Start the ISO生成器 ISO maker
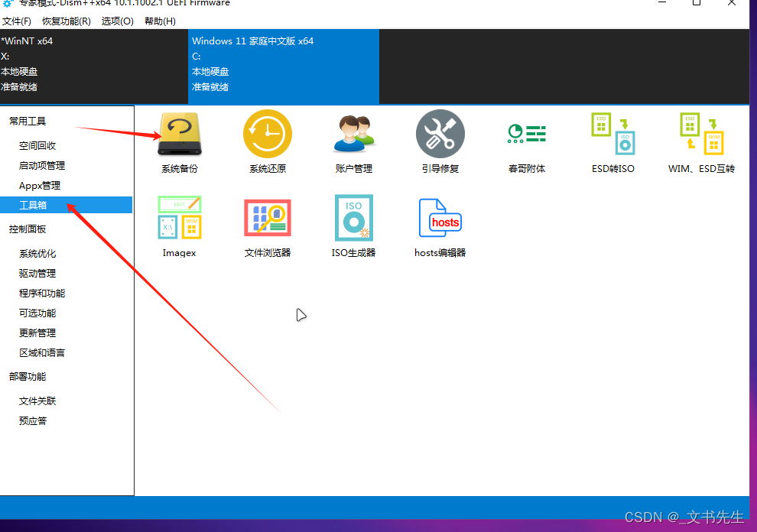This screenshot has height=532, width=757. (x=353, y=226)
